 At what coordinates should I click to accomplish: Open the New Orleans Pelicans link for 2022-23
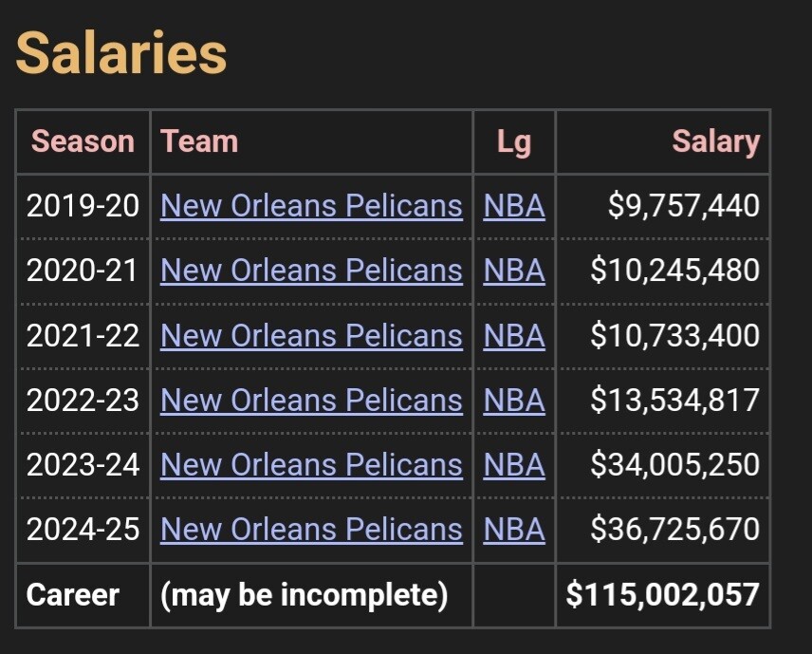311,400
